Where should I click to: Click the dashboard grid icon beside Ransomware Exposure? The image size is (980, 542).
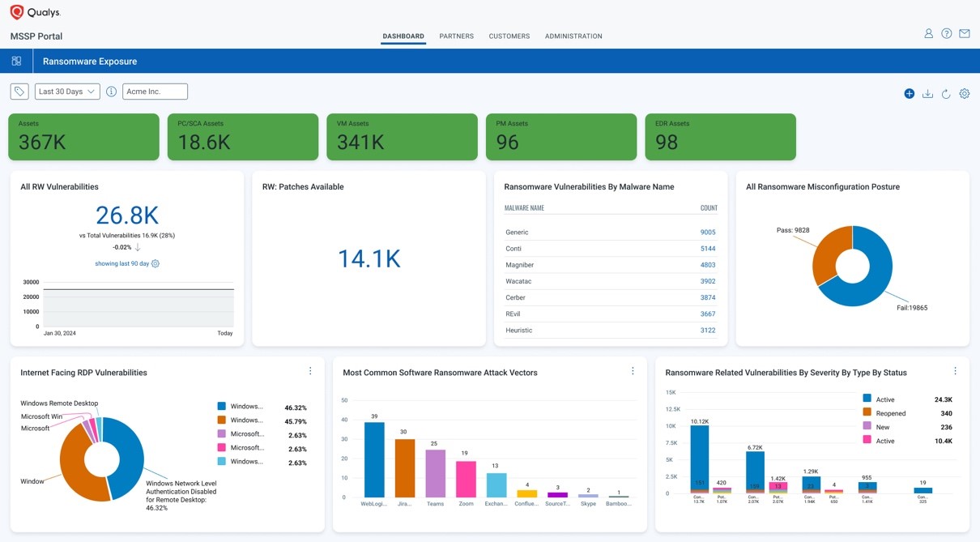pyautogui.click(x=16, y=61)
